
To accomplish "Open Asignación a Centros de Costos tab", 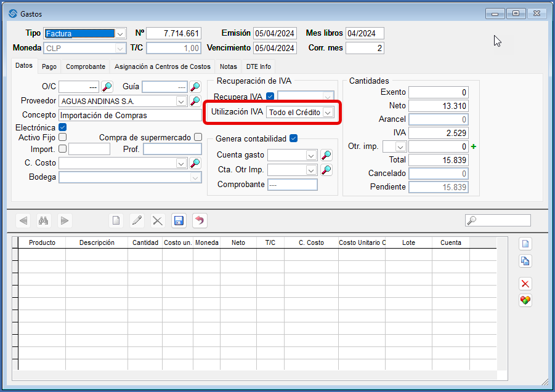I will click(x=163, y=66).
